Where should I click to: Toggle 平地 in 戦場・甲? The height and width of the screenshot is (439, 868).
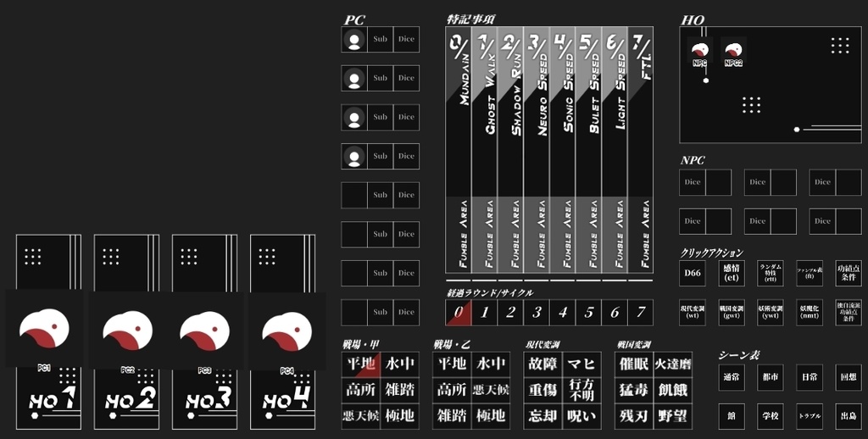pos(361,364)
